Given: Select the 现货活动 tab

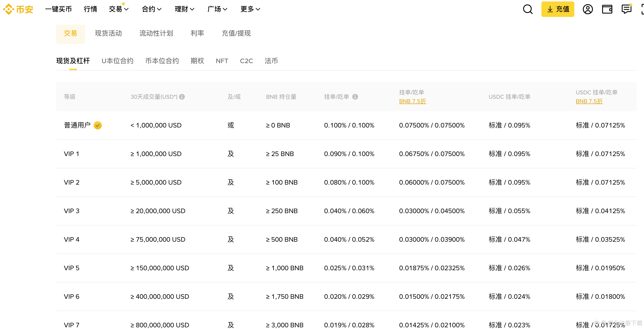Looking at the screenshot, I should tap(108, 33).
